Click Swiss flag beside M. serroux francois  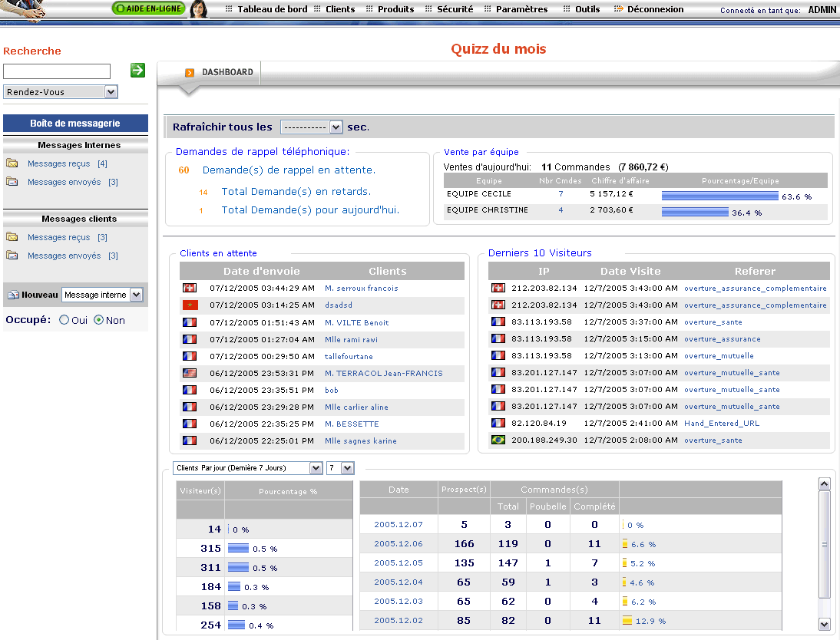(190, 288)
